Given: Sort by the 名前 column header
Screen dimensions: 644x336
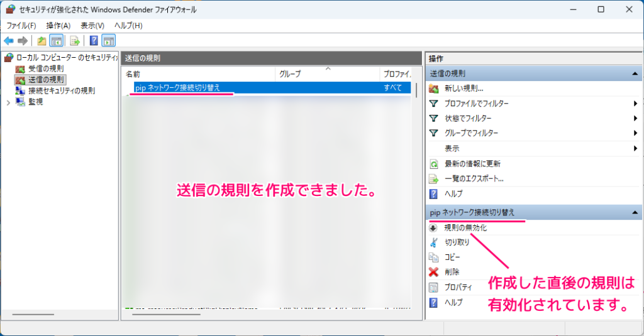Looking at the screenshot, I should (x=199, y=74).
